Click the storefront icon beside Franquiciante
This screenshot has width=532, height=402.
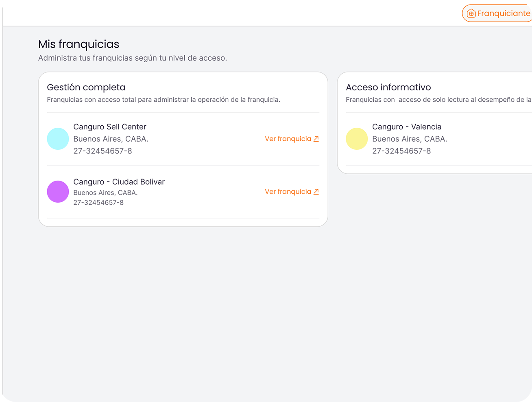click(471, 14)
